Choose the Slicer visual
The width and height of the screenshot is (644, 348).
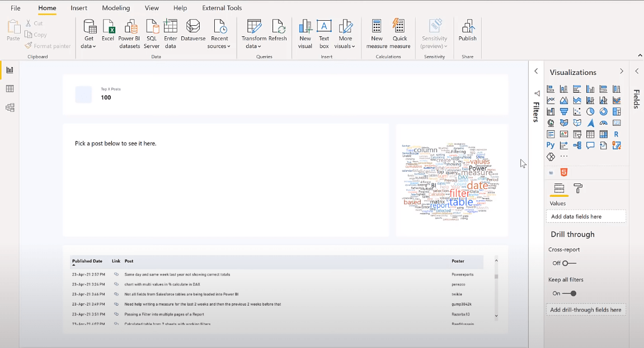click(577, 134)
